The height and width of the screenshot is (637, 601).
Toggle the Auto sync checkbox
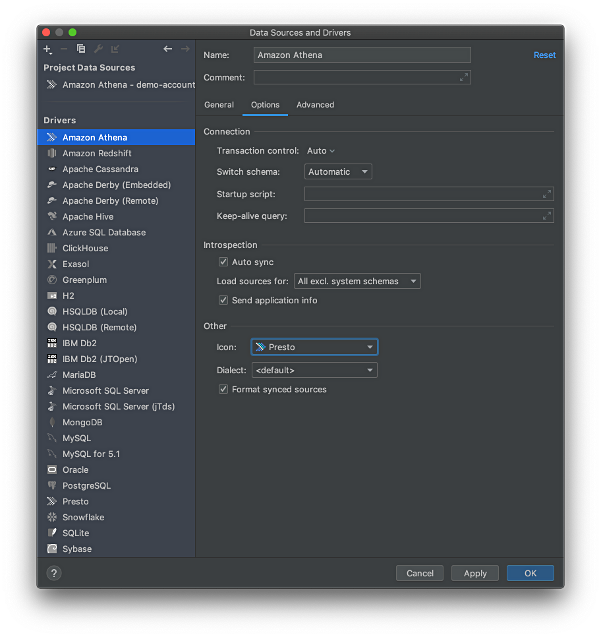tap(223, 262)
